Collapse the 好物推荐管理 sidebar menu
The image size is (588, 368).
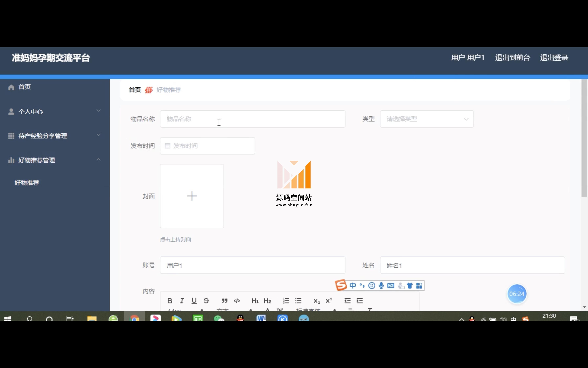[99, 159]
